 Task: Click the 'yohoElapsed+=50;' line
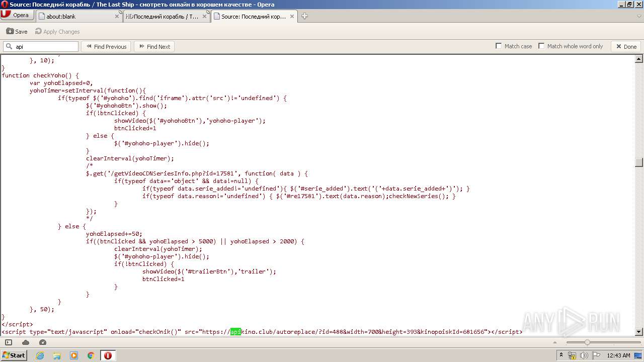tap(114, 234)
